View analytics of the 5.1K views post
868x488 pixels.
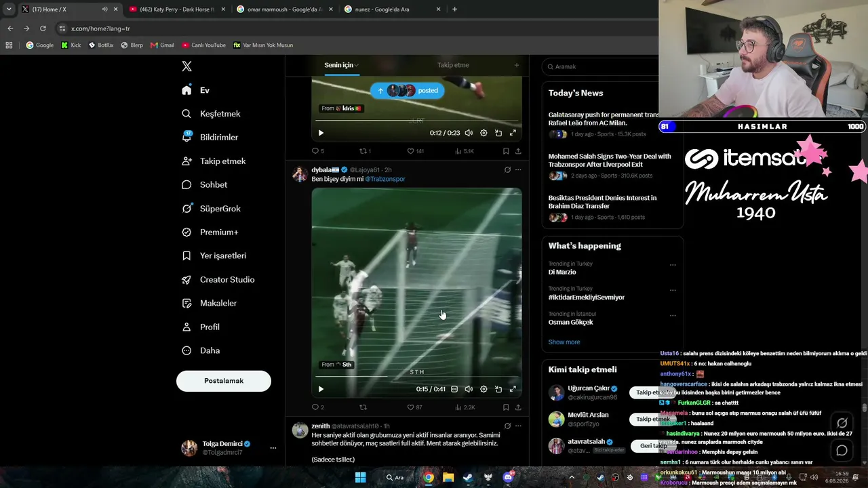tap(465, 151)
